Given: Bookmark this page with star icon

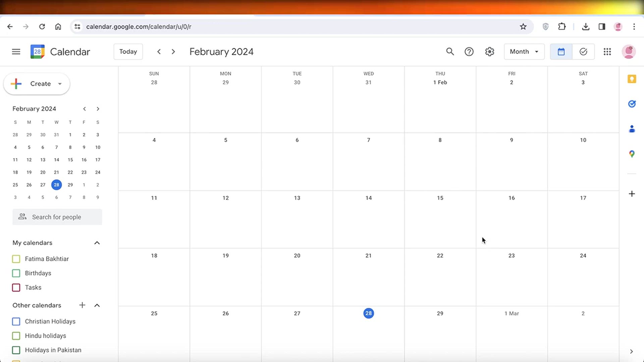Looking at the screenshot, I should [x=523, y=26].
